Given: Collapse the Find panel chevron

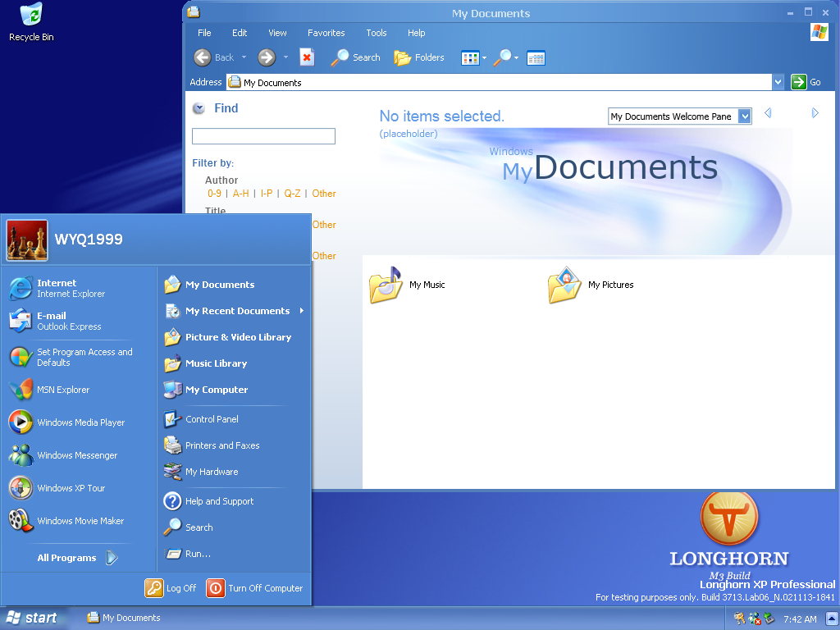Looking at the screenshot, I should click(x=199, y=108).
